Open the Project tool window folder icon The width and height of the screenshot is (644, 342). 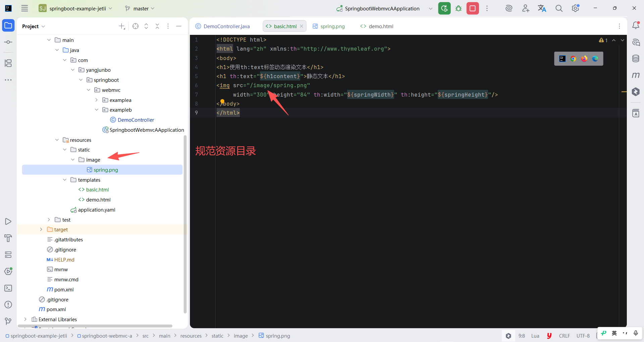8,25
